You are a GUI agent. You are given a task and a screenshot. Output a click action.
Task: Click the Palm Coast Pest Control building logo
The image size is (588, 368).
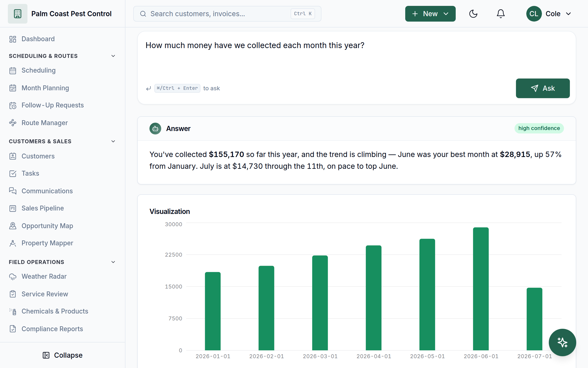point(18,14)
